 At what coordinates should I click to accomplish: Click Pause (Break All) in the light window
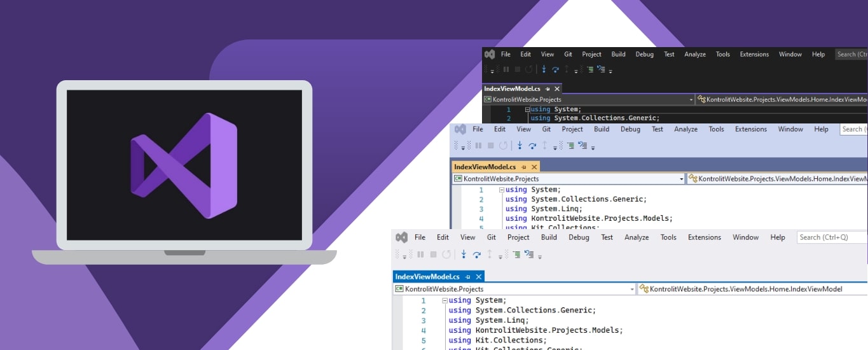pos(420,255)
